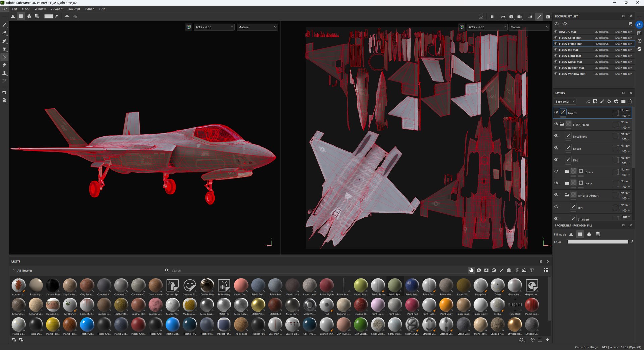Toggle visibility of Airforce_Aircraft folder
The width and height of the screenshot is (644, 350).
(556, 195)
